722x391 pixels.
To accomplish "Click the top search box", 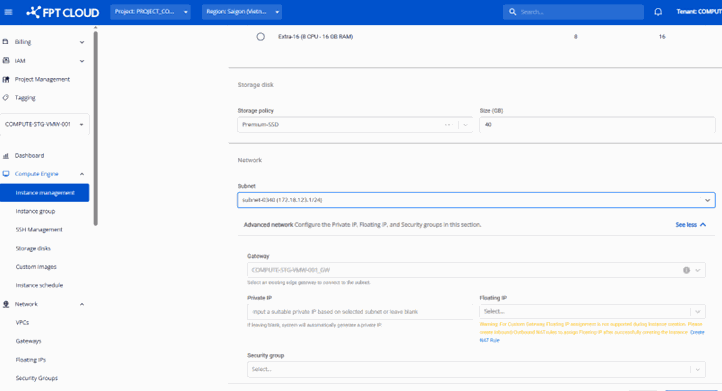I will click(x=573, y=12).
